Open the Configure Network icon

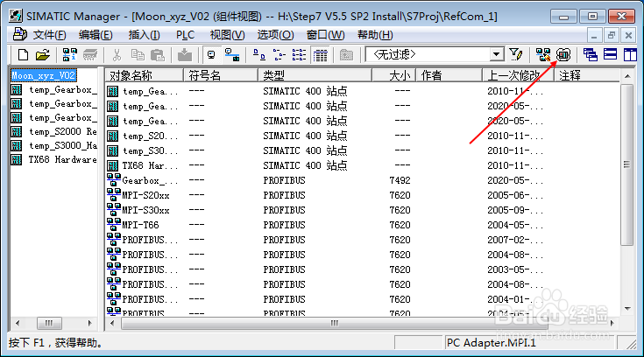[x=542, y=54]
